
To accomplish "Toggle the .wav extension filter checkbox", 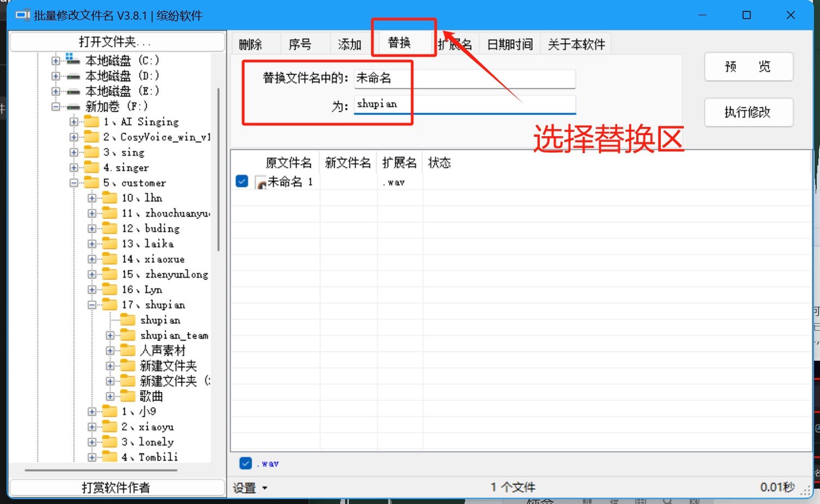I will (246, 463).
